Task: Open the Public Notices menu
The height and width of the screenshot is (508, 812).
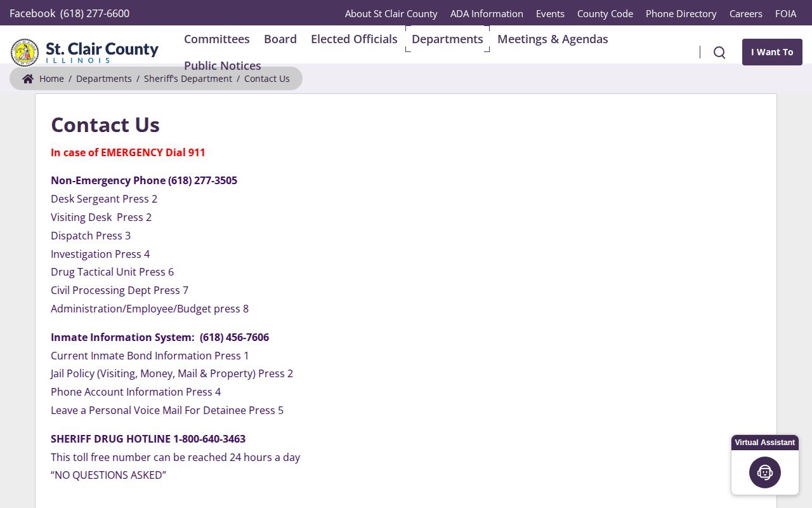Action: tap(223, 65)
